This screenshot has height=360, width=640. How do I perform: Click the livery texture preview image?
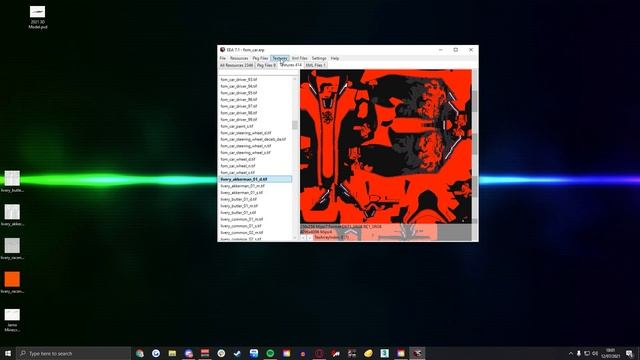click(386, 147)
